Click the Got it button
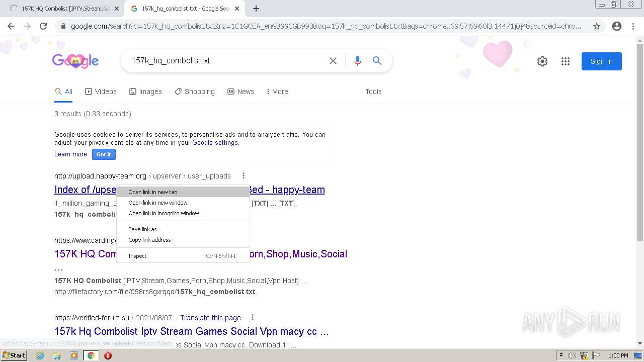Viewport: 644px width, 362px height. pos(104,154)
